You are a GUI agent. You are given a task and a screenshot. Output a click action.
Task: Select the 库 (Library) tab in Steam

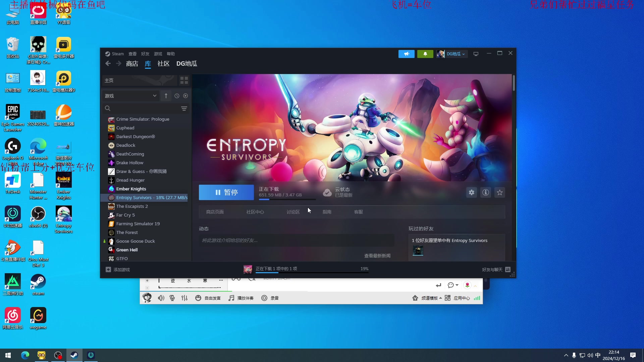point(147,63)
